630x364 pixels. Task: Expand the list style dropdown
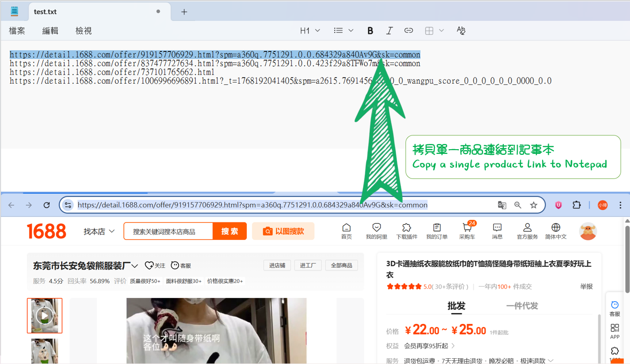(343, 31)
